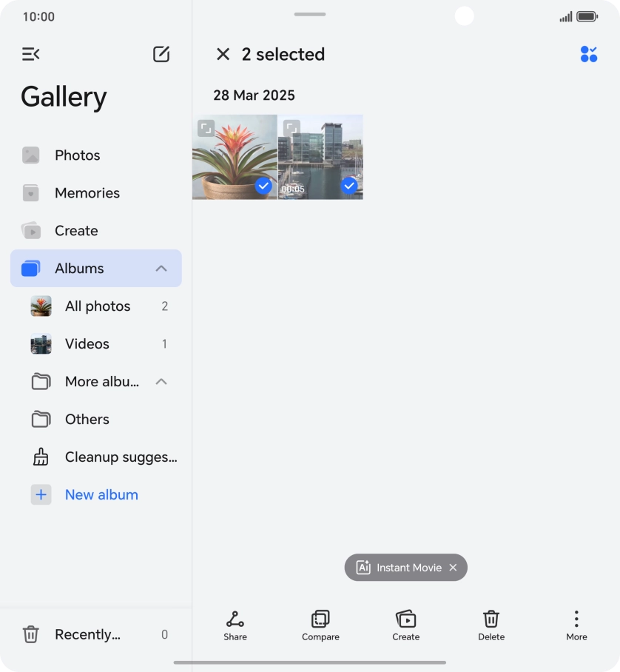The width and height of the screenshot is (620, 672).
Task: Create a New album
Action: 101,495
